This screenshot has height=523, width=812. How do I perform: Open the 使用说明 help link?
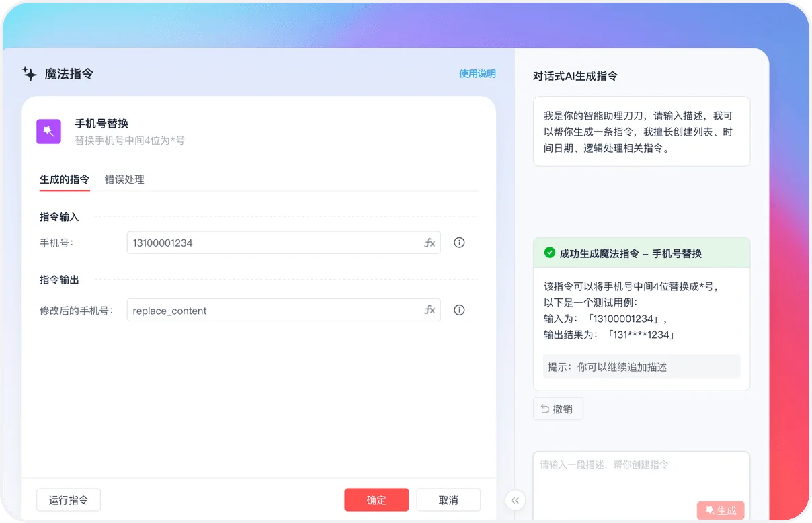(478, 74)
